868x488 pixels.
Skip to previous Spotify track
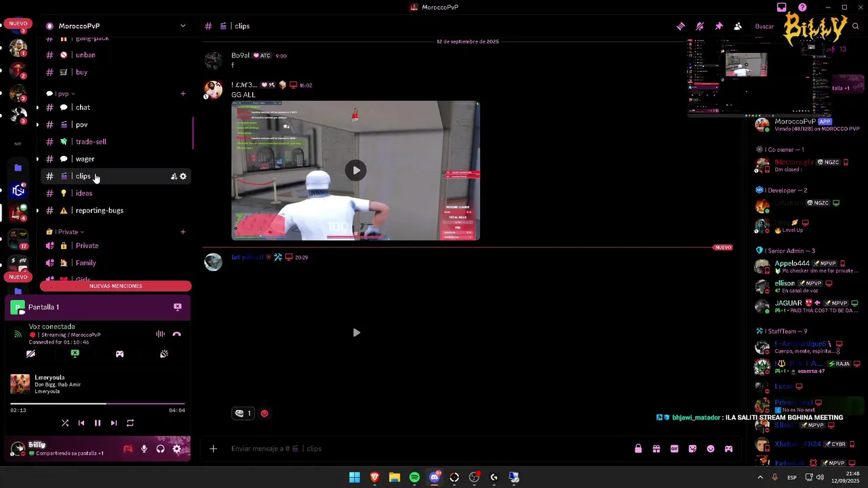click(81, 423)
